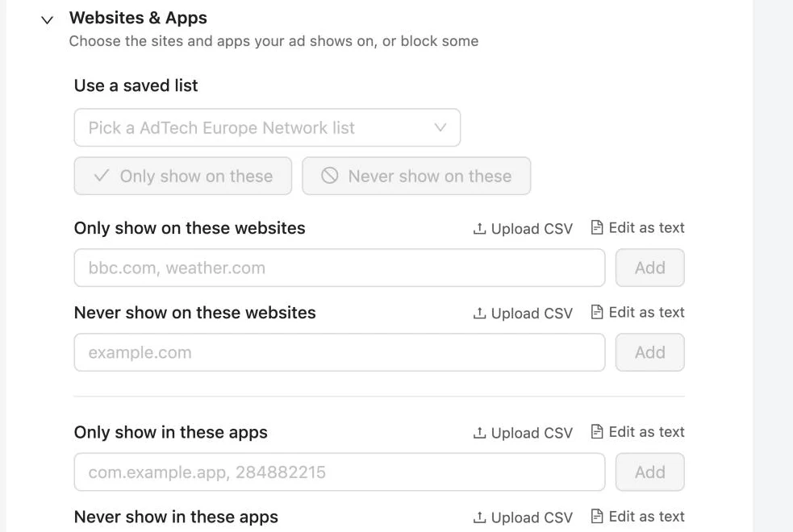Screen dimensions: 793x532
Task: Focus the com.example.app input field
Action: point(340,472)
